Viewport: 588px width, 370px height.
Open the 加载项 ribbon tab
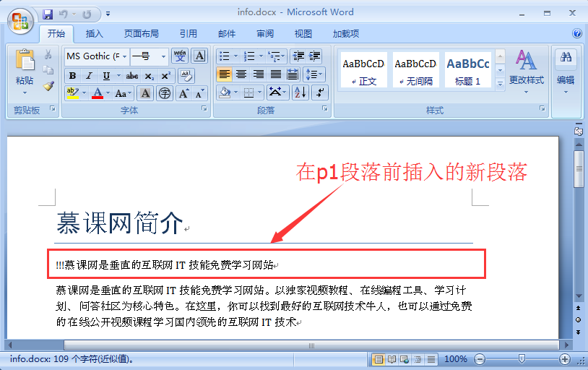click(346, 34)
